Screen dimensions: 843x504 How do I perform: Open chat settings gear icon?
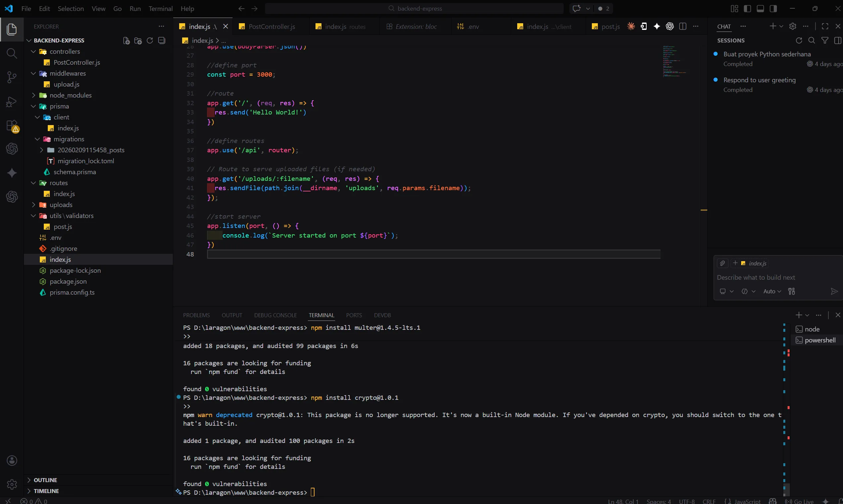pos(793,27)
